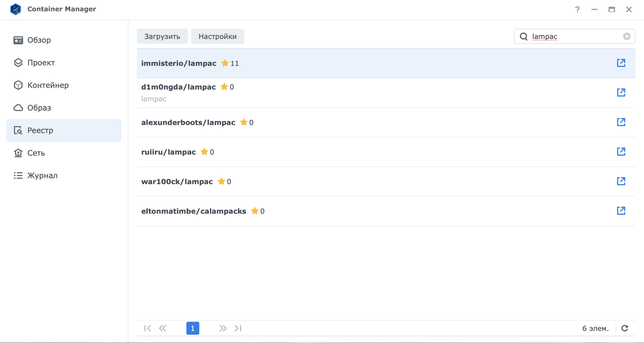644x343 pixels.
Task: Open the Образ section
Action: [39, 108]
